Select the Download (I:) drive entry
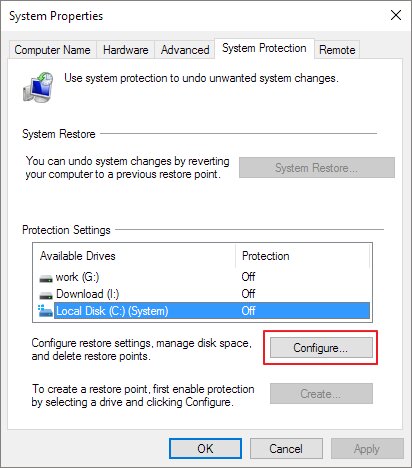This screenshot has width=412, height=468. click(x=204, y=294)
